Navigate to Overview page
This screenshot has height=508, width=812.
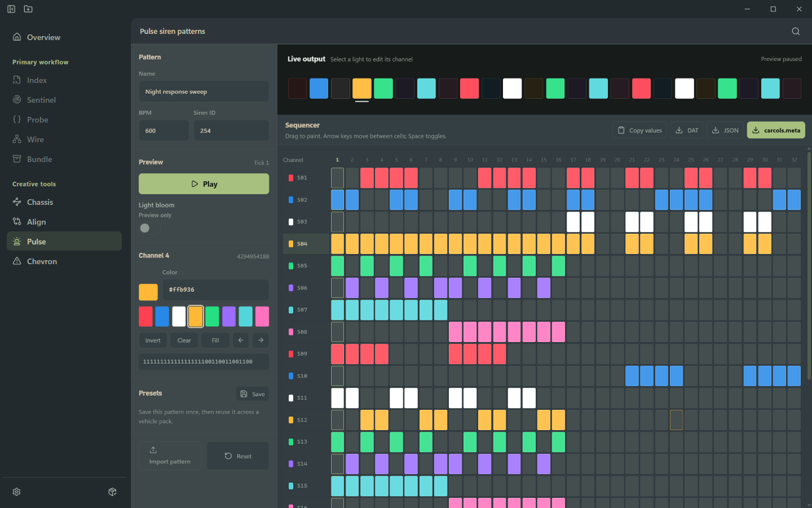(64, 37)
